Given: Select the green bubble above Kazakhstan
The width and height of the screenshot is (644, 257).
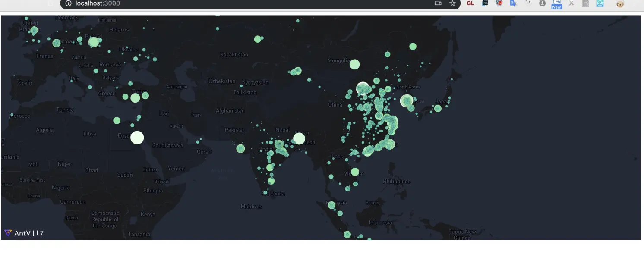Looking at the screenshot, I should pos(258,39).
